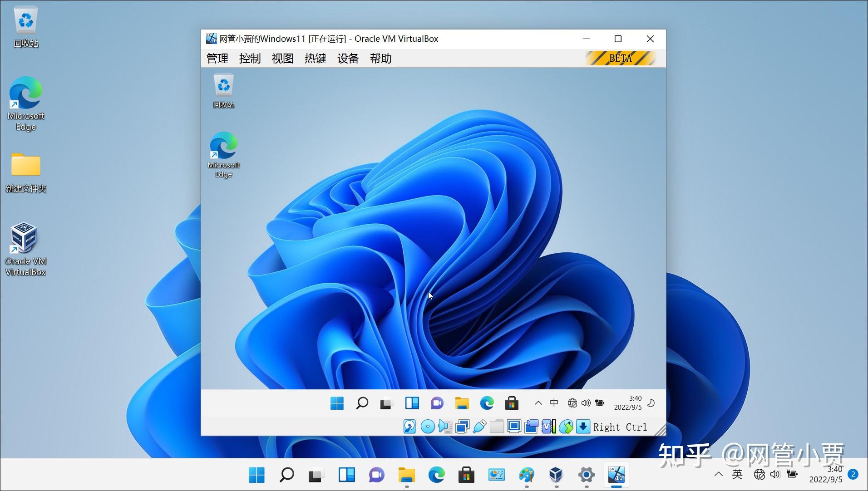868x491 pixels.
Task: Switch the host input language 英
Action: [x=737, y=474]
